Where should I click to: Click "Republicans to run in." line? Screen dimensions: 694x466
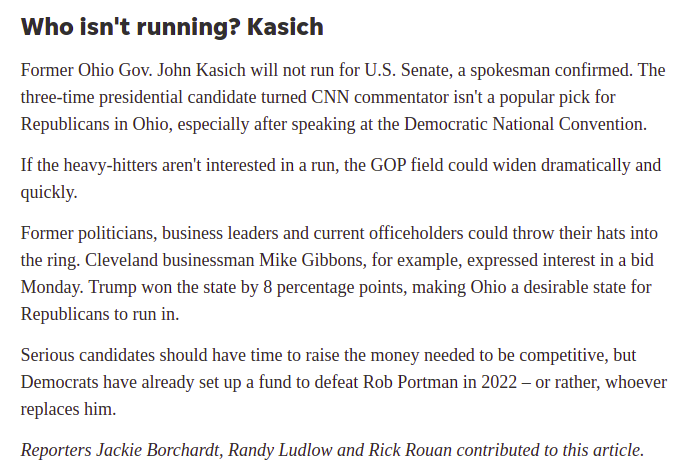point(100,314)
